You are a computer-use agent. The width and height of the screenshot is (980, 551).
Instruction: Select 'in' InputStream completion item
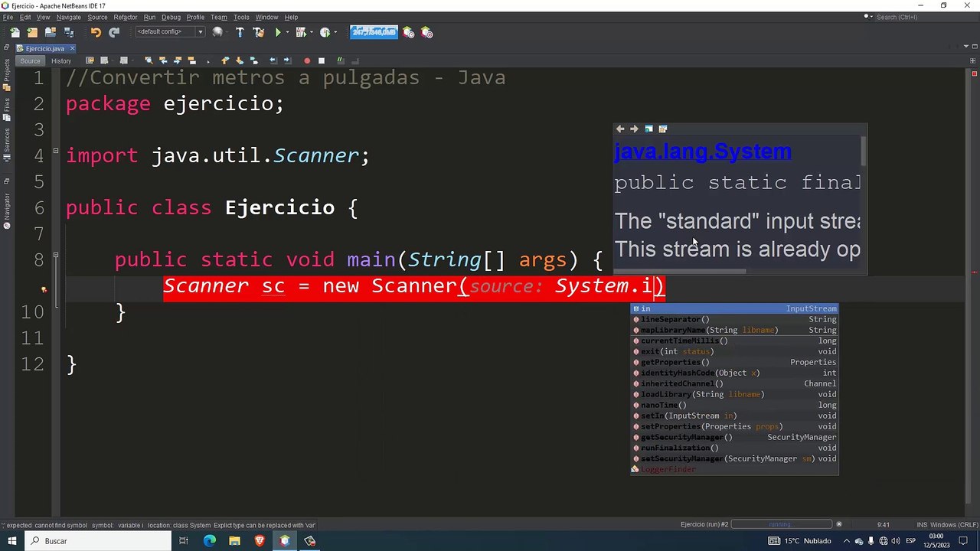[734, 308]
